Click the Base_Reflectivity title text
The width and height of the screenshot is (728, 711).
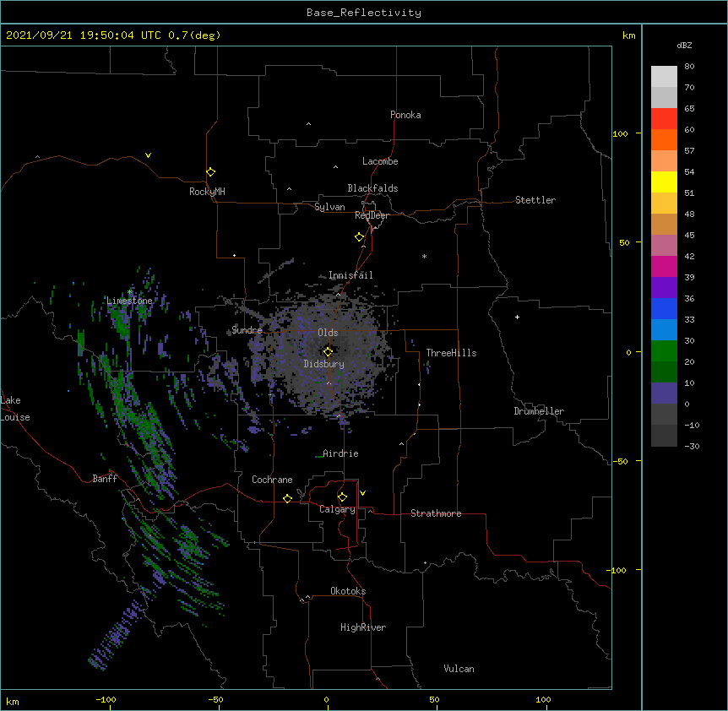point(364,13)
